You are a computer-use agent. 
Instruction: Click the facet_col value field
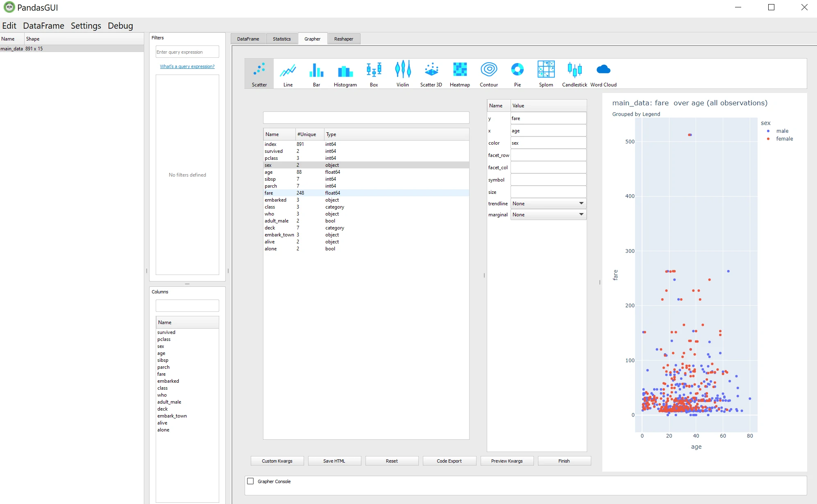pos(548,168)
